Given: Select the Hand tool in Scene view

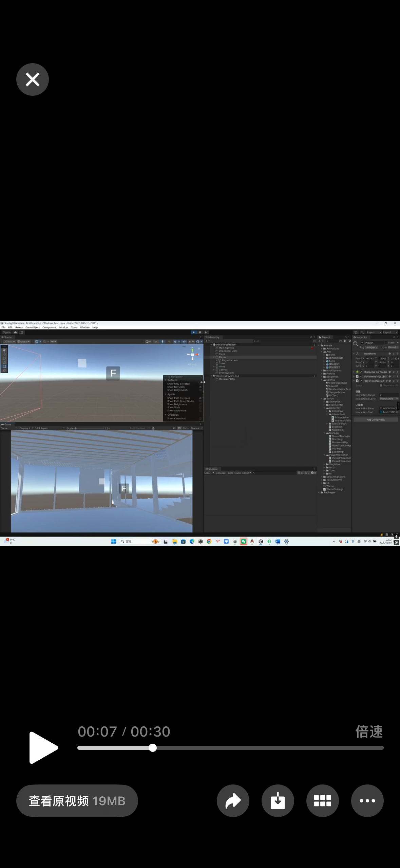Looking at the screenshot, I should 4,350.
